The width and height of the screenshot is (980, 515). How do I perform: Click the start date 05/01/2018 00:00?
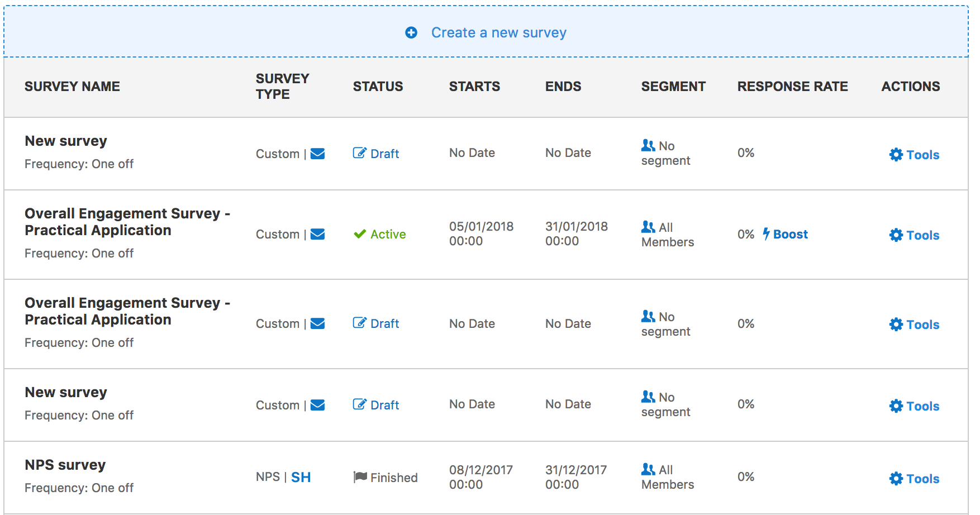pos(481,233)
